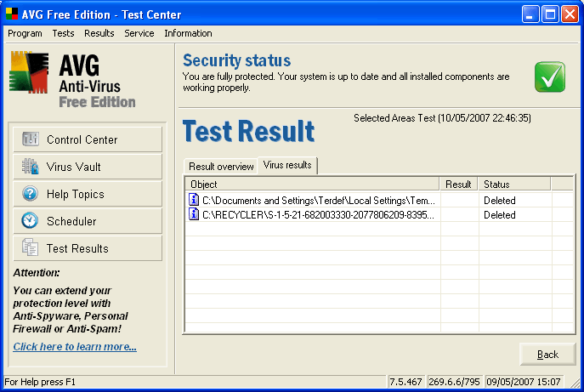This screenshot has width=584, height=392.
Task: Open the Tests menu
Action: tap(63, 33)
